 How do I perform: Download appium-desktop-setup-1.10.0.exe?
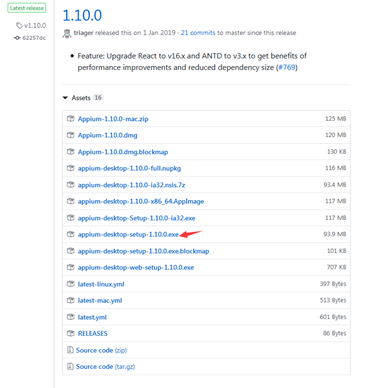(128, 234)
